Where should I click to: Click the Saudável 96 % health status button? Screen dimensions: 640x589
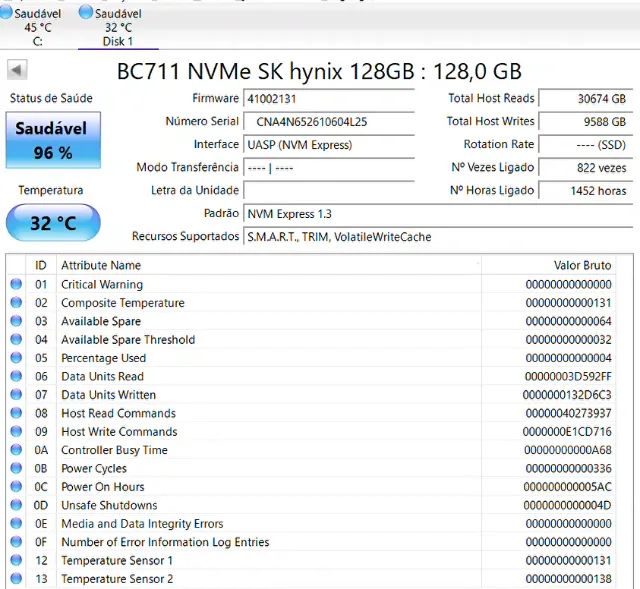click(53, 140)
